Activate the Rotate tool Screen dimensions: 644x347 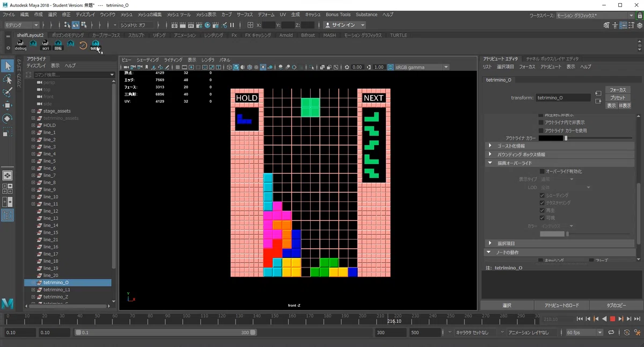pos(8,118)
